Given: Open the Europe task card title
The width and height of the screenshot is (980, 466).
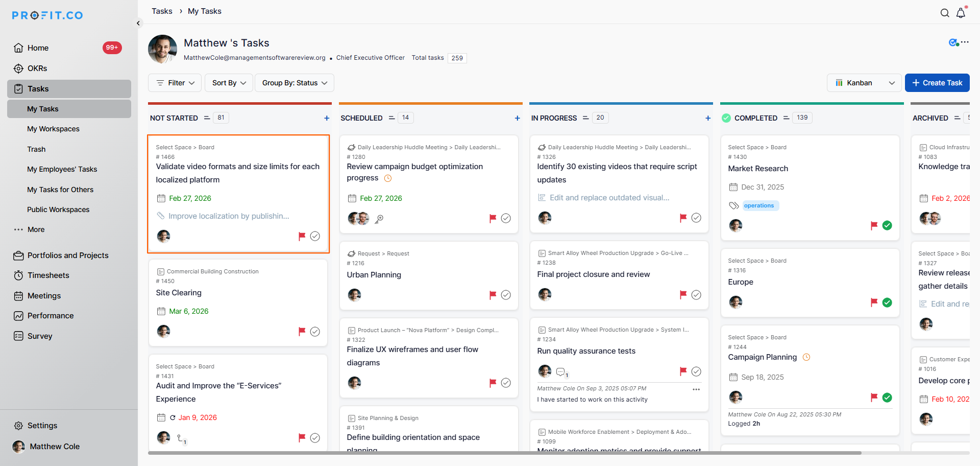Looking at the screenshot, I should coord(741,282).
